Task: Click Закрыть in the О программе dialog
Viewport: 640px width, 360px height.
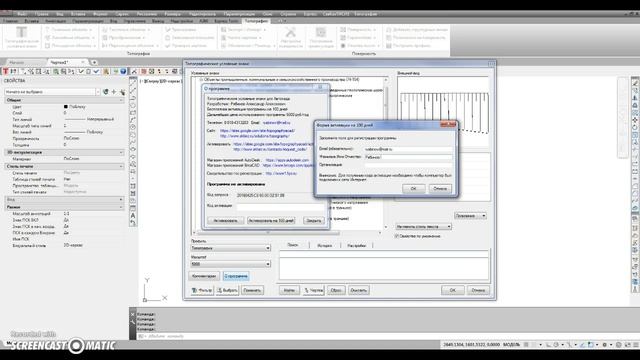Action: click(313, 220)
